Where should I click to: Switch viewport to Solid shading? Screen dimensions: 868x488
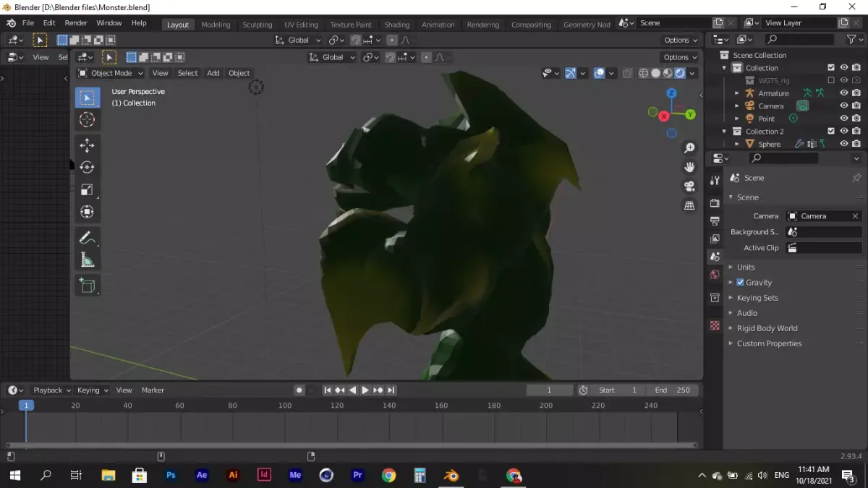coord(656,73)
